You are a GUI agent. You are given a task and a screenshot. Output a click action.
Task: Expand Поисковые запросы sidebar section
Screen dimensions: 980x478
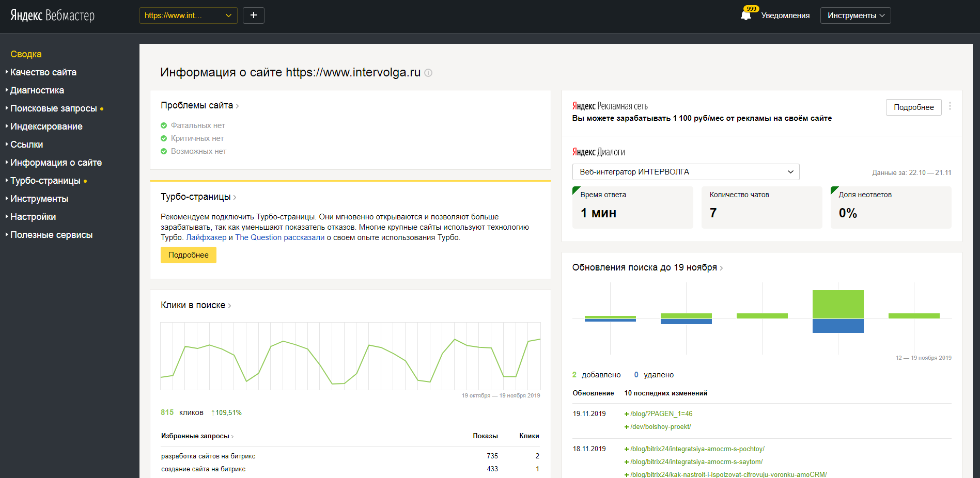(54, 108)
